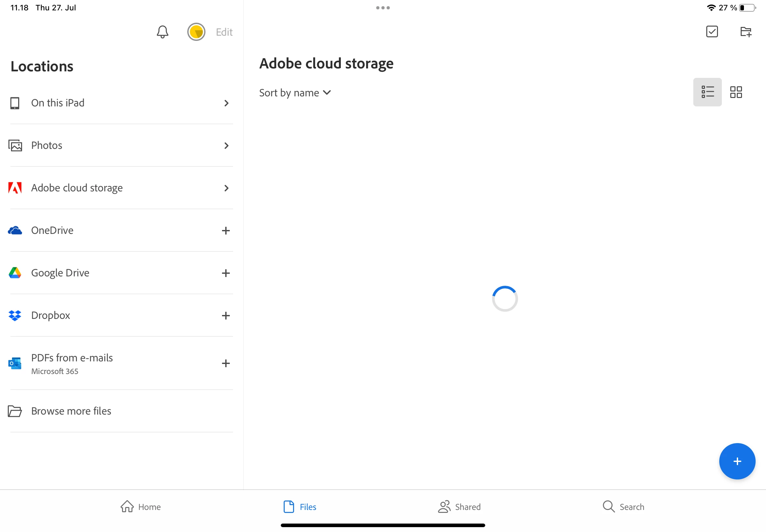Tap the three-dot multitasking control
The image size is (766, 532).
382,8
